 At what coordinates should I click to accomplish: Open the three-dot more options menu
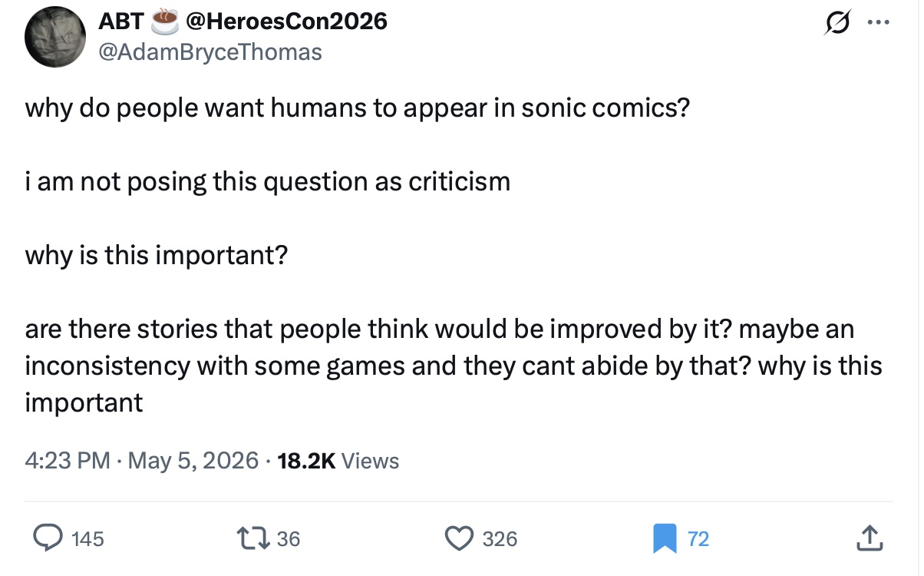pos(875,22)
